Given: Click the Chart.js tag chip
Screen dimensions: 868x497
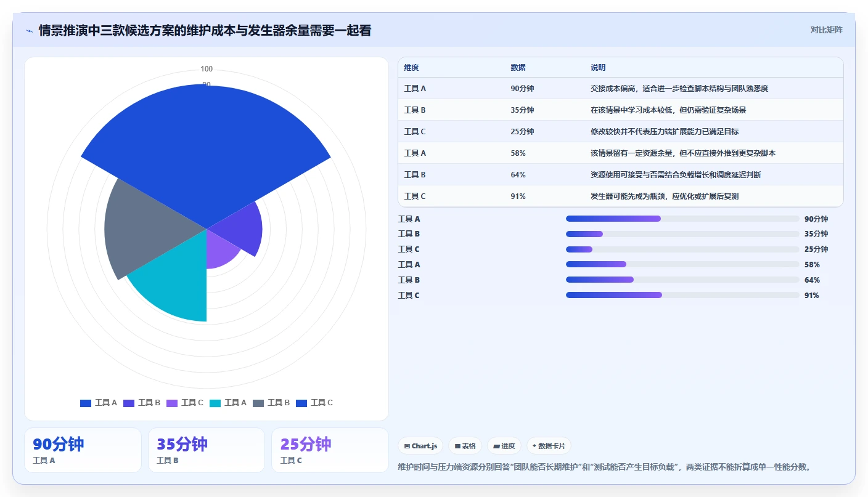Looking at the screenshot, I should 420,446.
